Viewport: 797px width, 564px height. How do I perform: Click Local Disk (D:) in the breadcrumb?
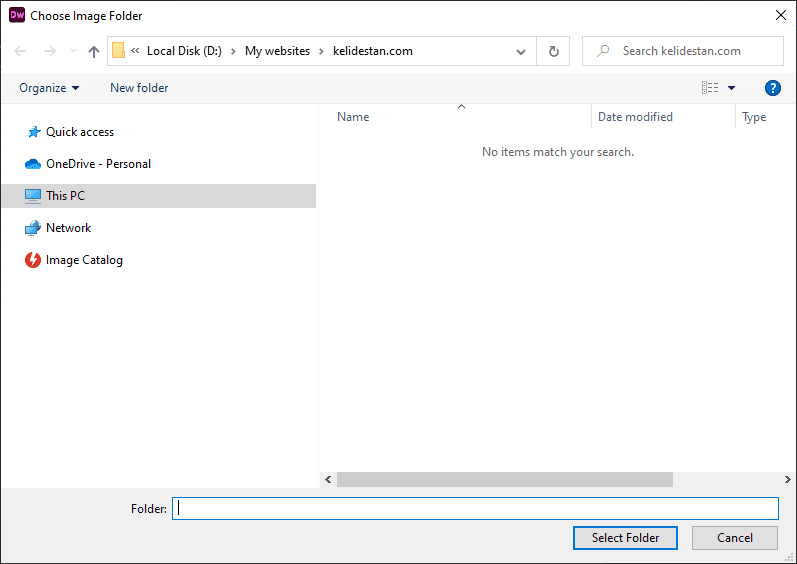[184, 51]
